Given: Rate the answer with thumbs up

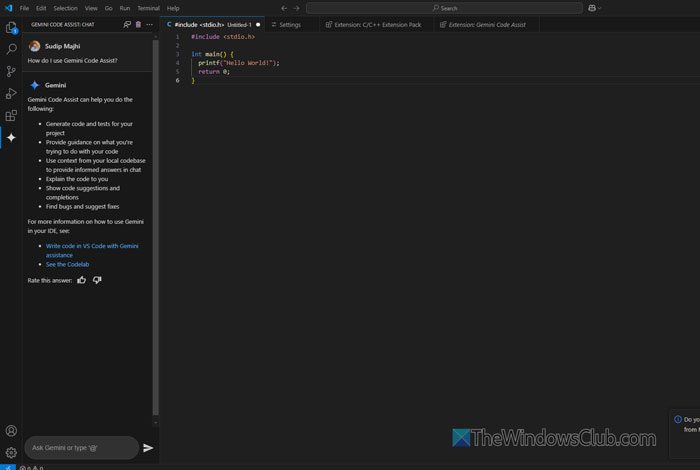Looking at the screenshot, I should coord(82,280).
